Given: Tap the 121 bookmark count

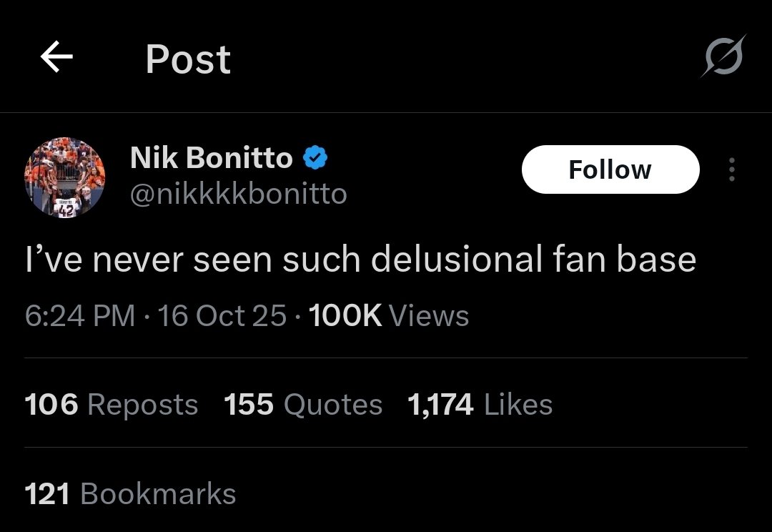Looking at the screenshot, I should coord(47,494).
